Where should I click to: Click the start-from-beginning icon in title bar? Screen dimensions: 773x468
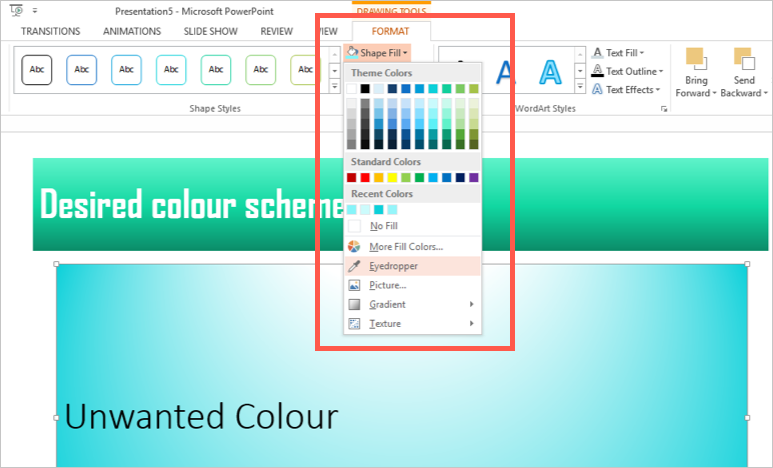[17, 10]
